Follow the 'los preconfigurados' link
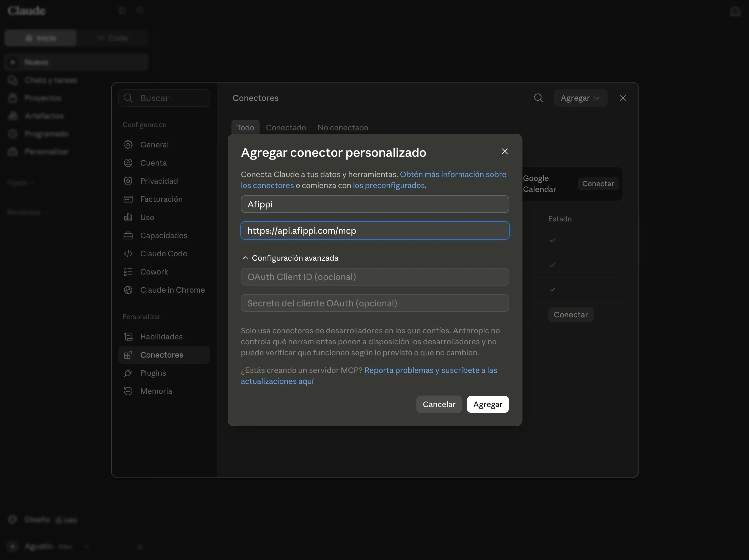Viewport: 749px width, 560px height. point(389,186)
